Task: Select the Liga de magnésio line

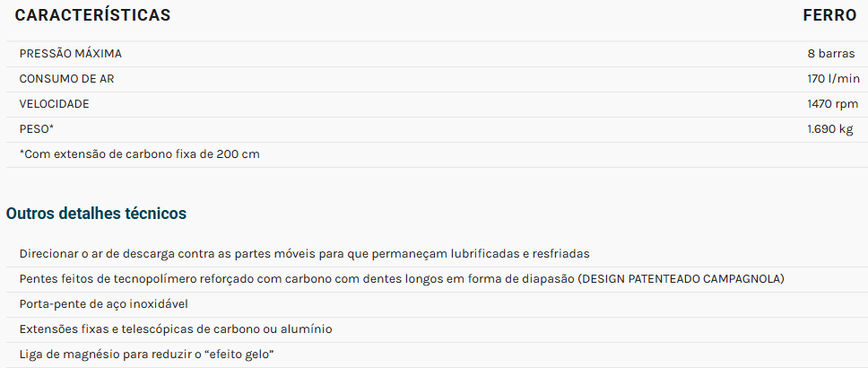Action: [x=147, y=355]
